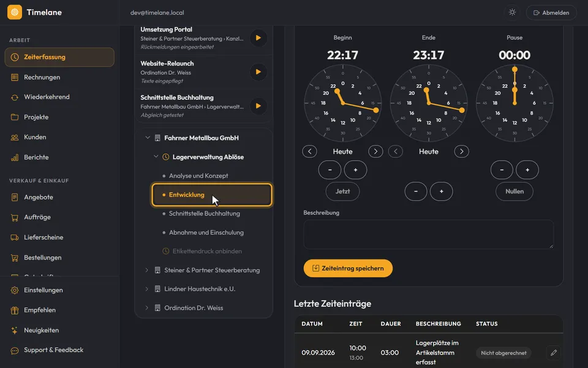Image resolution: width=588 pixels, height=368 pixels.
Task: Click the Einstellungen gear icon
Action: pos(15,290)
